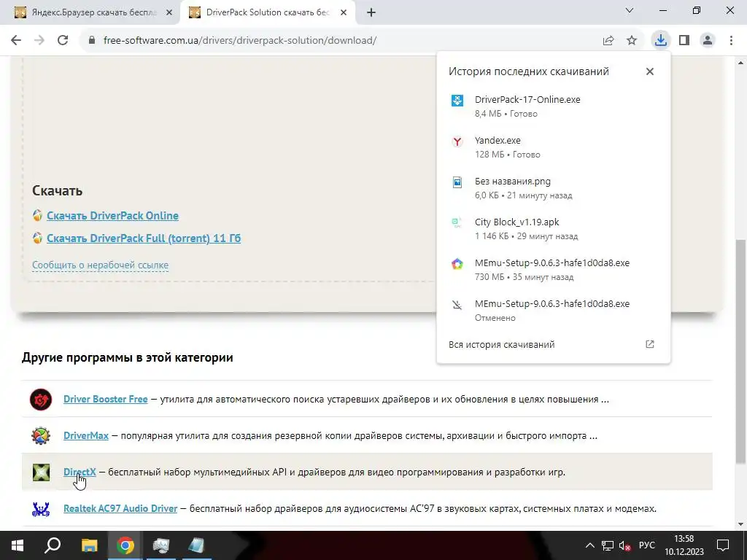This screenshot has width=747, height=560.
Task: Click the address bar URL
Action: click(x=239, y=41)
